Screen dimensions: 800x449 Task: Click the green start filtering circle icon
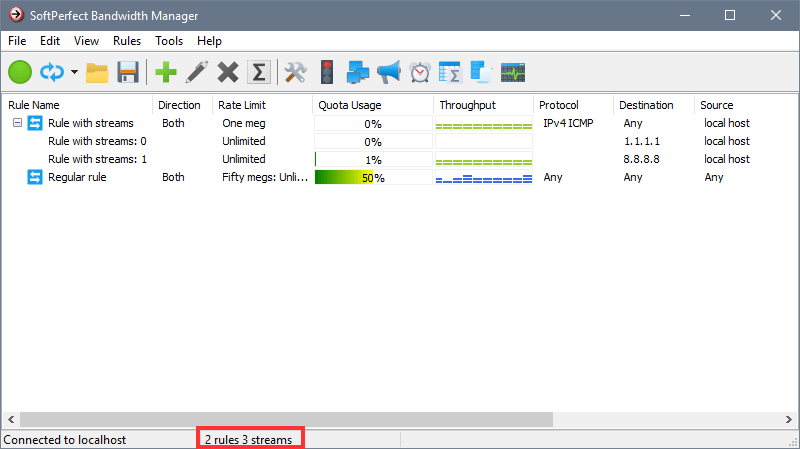(20, 72)
